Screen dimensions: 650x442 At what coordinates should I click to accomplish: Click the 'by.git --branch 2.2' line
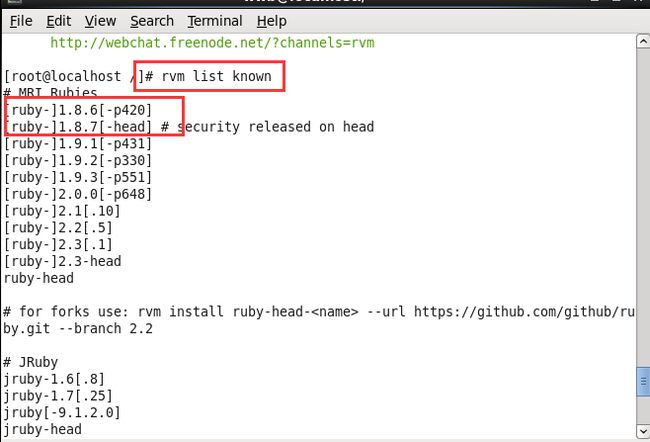[x=78, y=328]
